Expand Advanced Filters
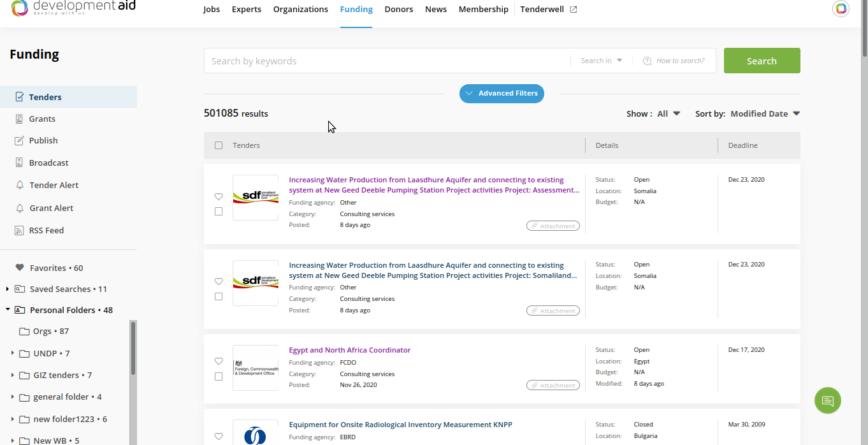The image size is (868, 445). [x=502, y=93]
